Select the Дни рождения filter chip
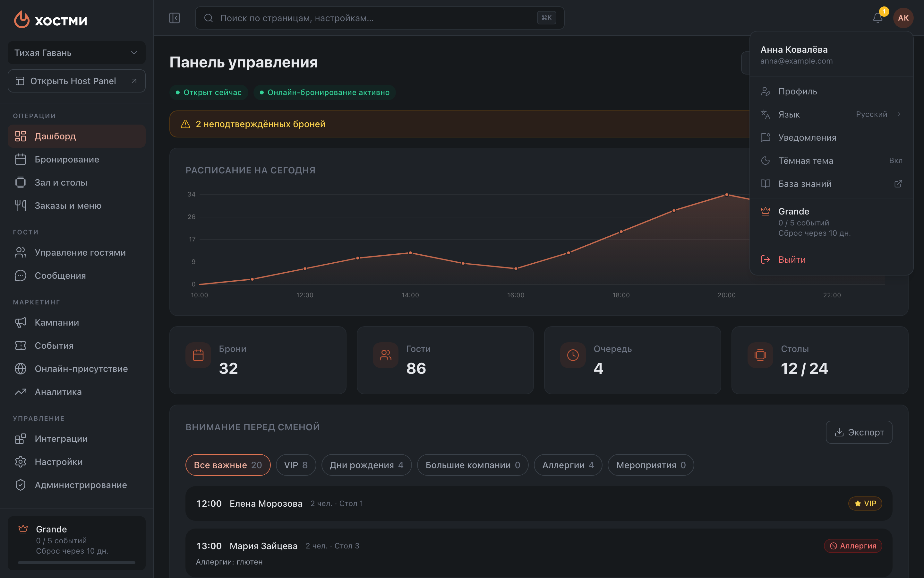This screenshot has height=578, width=924. [x=366, y=465]
